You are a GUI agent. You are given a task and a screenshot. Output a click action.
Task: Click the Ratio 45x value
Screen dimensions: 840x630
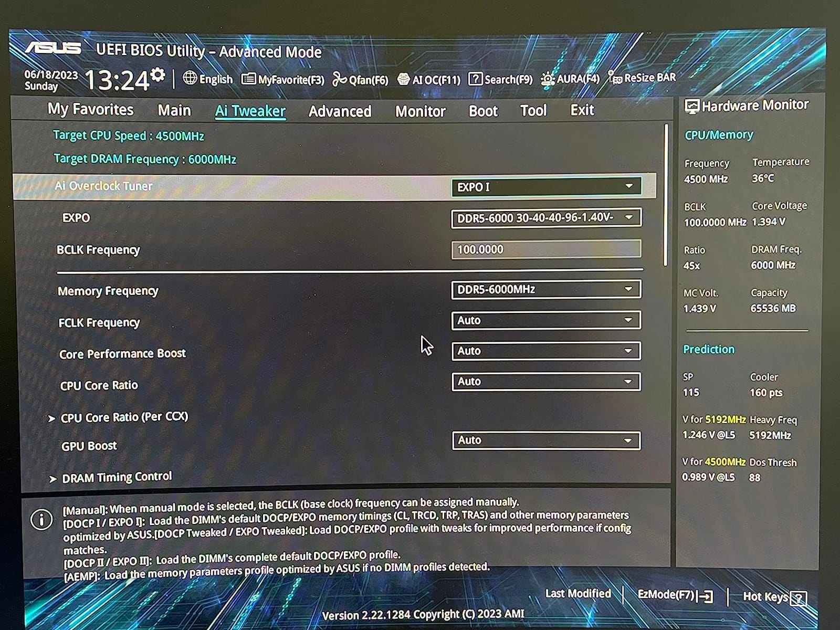691,266
